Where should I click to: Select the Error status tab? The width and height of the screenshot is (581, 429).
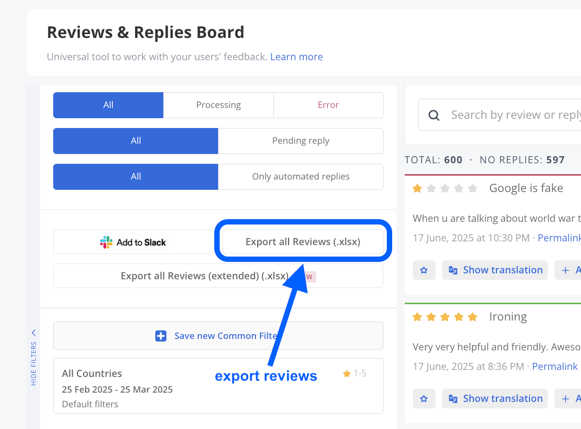tap(328, 105)
